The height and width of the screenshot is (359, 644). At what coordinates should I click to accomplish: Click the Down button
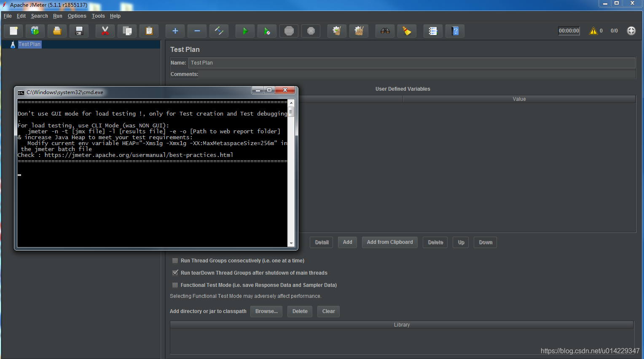point(486,242)
